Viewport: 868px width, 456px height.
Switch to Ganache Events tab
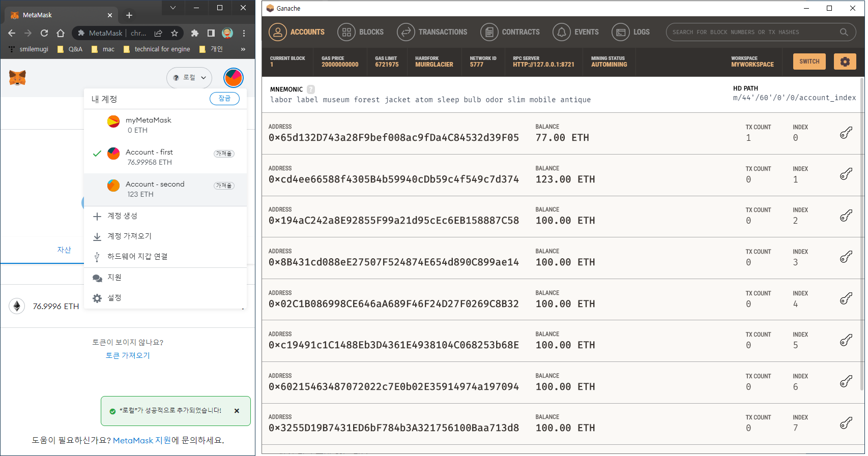(x=575, y=32)
